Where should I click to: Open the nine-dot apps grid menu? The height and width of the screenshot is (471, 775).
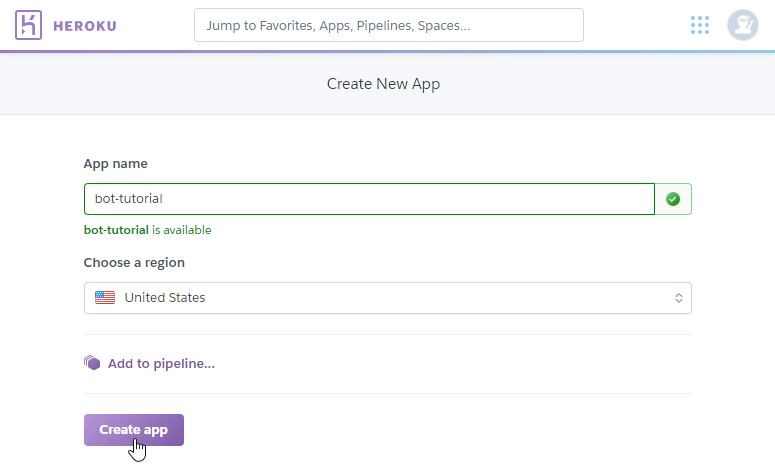click(x=700, y=25)
